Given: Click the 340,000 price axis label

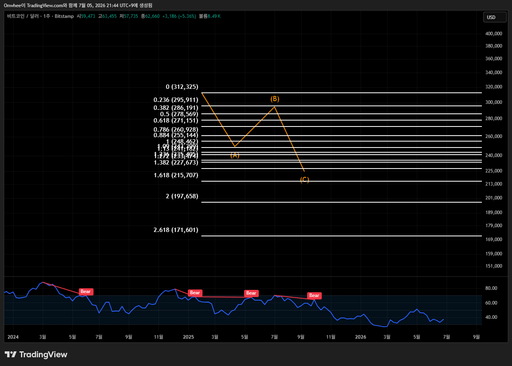Looking at the screenshot, I should [x=494, y=73].
